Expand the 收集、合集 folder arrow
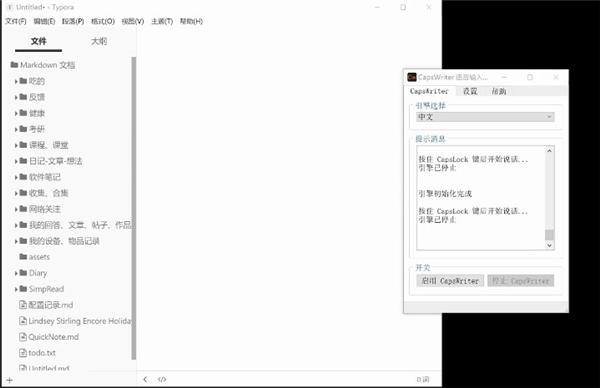Image resolution: width=600 pixels, height=388 pixels. 16,193
